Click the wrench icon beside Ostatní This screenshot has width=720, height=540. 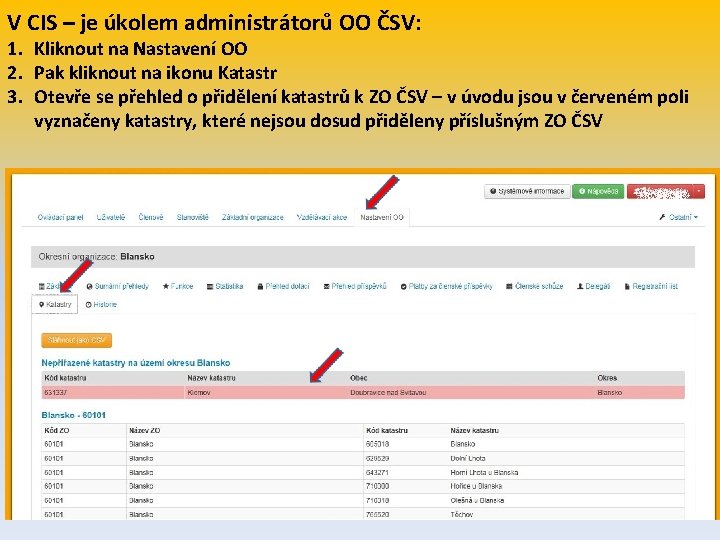[x=662, y=217]
